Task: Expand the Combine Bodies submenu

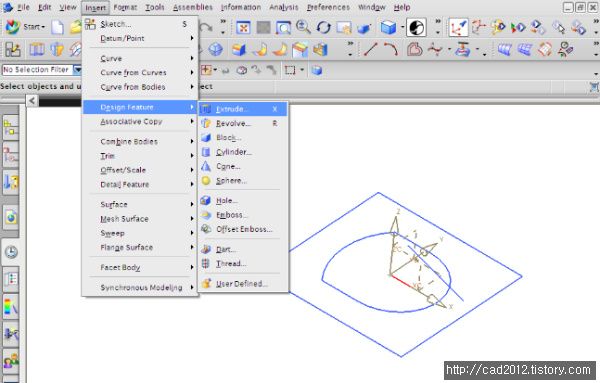Action: coord(140,142)
